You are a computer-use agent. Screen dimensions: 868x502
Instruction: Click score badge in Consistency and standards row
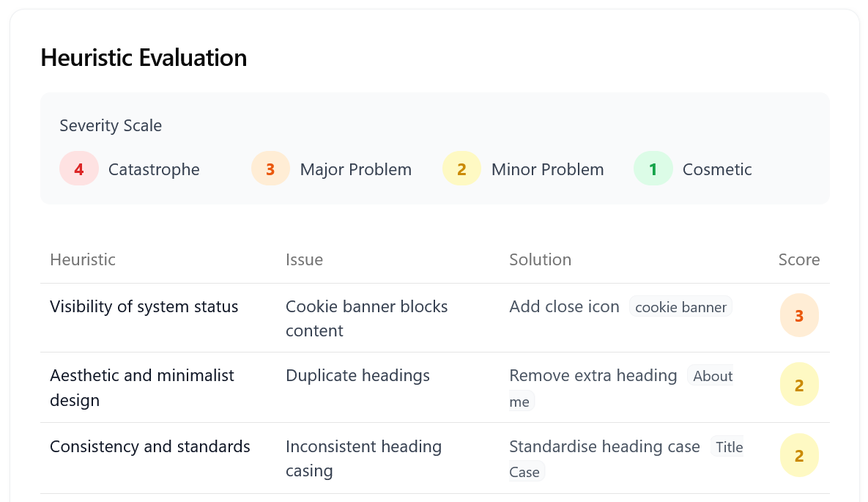[799, 456]
